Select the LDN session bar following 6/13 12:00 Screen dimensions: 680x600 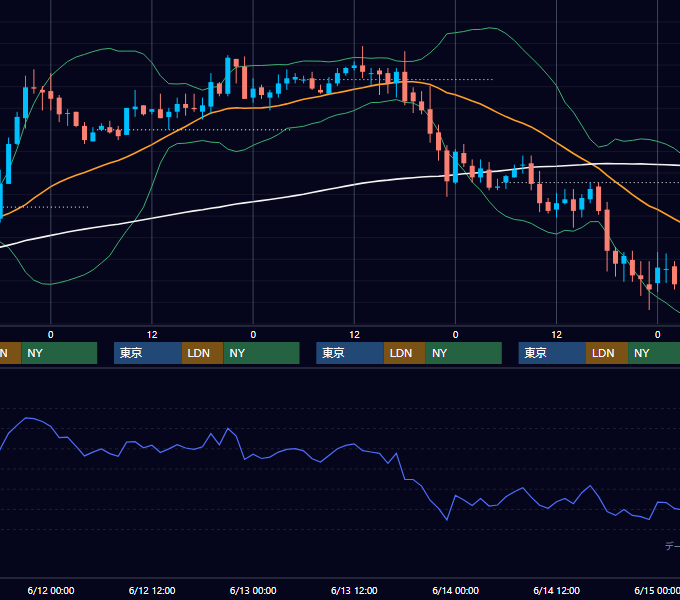point(405,353)
